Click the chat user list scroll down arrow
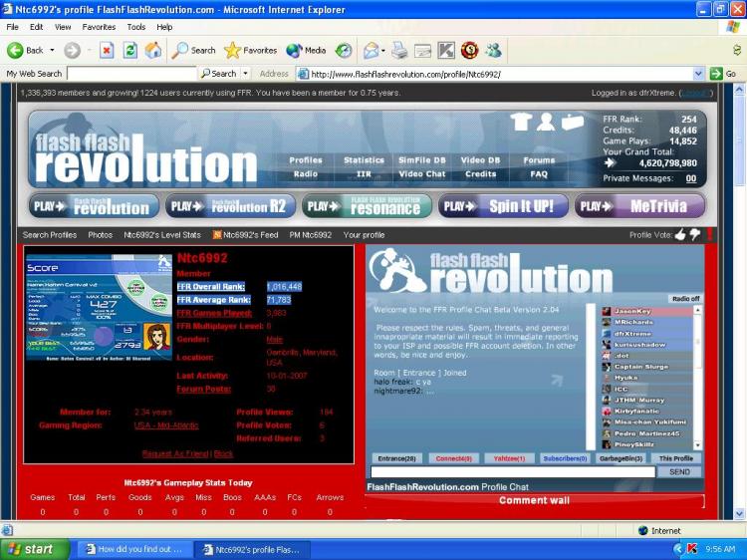 [697, 445]
